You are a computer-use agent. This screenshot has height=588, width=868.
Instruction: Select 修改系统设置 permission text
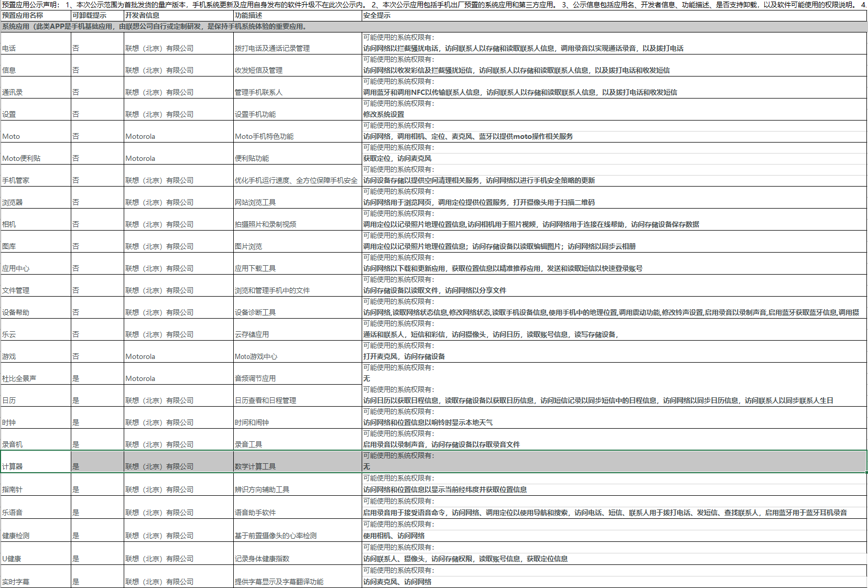(x=384, y=114)
